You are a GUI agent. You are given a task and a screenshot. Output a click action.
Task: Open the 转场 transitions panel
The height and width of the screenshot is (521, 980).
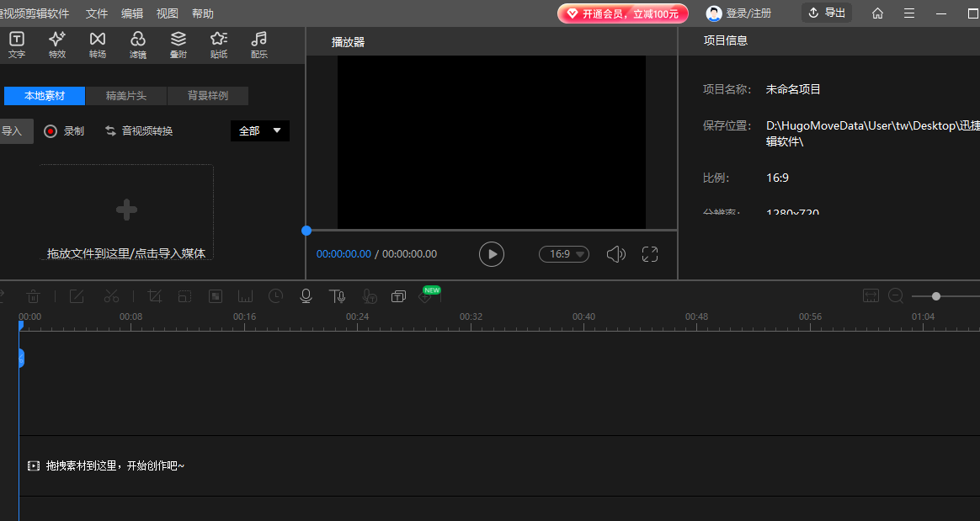pos(98,45)
